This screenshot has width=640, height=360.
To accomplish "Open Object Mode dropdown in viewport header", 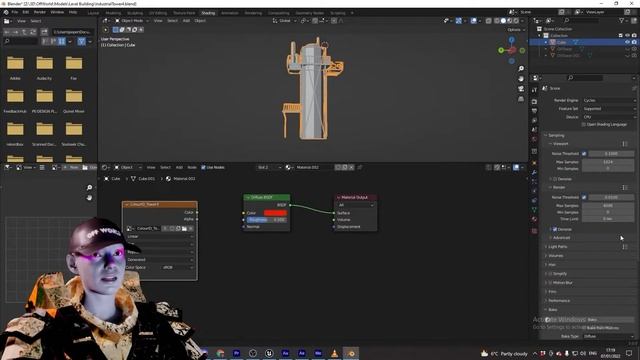I will [132, 20].
